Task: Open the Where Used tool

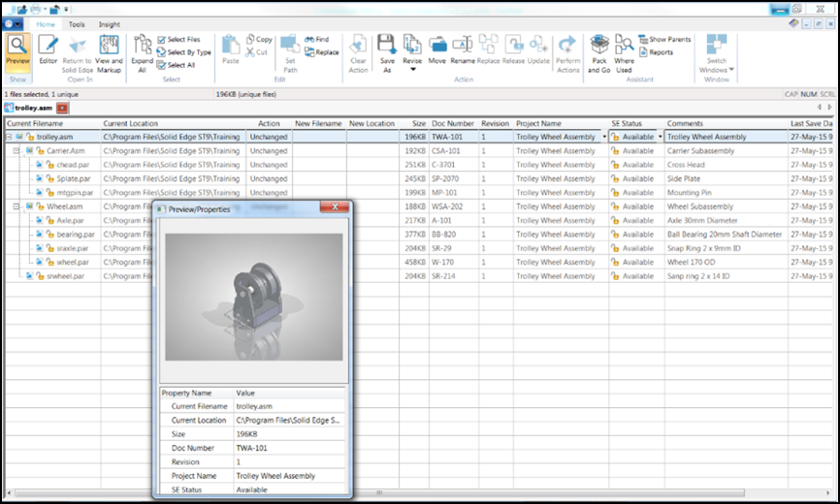Action: click(x=624, y=54)
